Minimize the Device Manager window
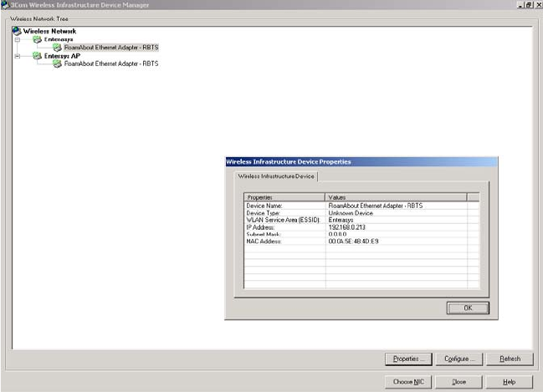Image resolution: width=543 pixels, height=392 pixels. pyautogui.click(x=520, y=5)
